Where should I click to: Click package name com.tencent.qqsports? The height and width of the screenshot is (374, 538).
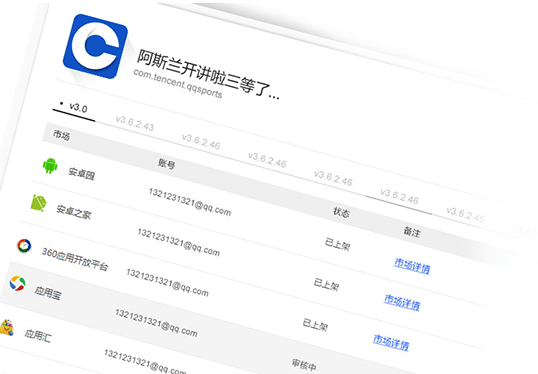(x=178, y=83)
